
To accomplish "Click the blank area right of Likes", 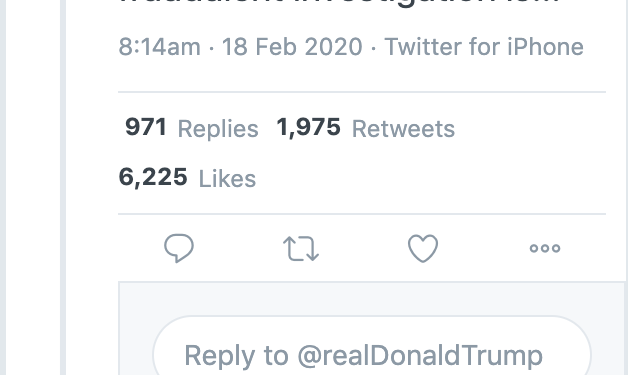I will (x=431, y=179).
